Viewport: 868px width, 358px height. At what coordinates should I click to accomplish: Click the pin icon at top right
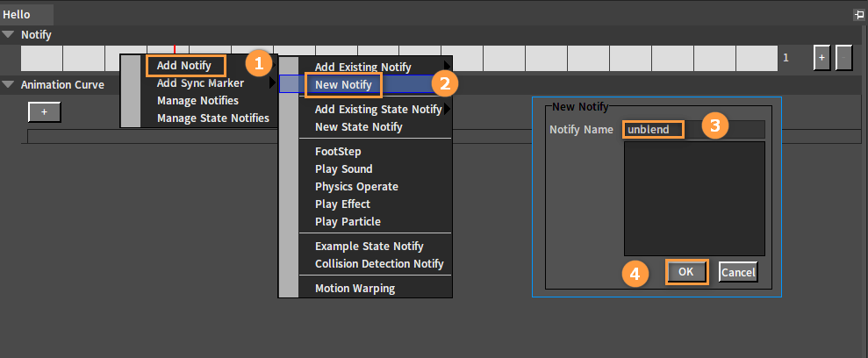pyautogui.click(x=858, y=15)
